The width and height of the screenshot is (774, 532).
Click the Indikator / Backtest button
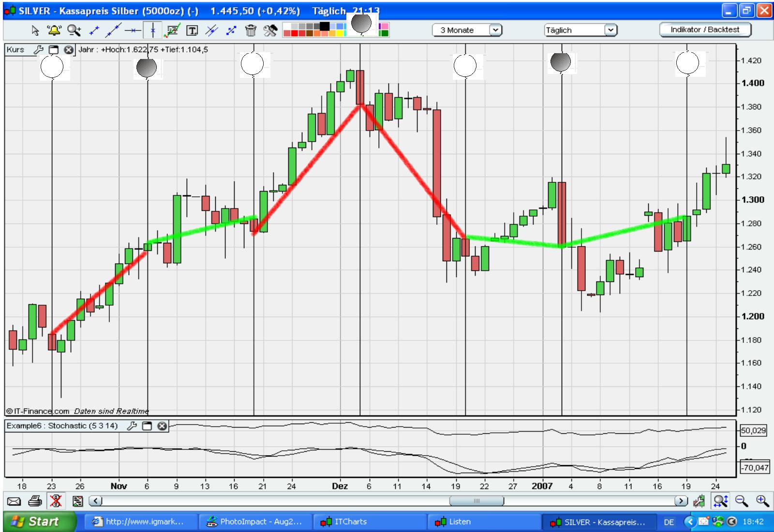705,30
